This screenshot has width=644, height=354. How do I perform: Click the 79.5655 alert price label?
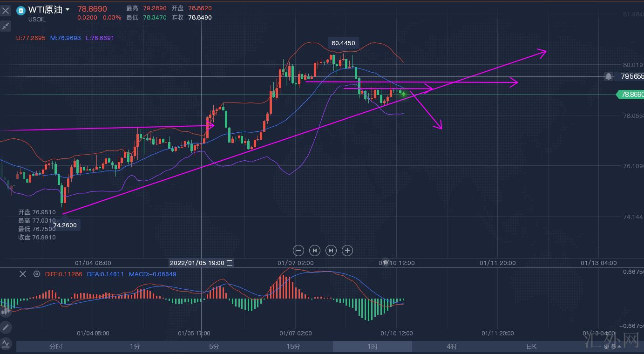pyautogui.click(x=632, y=76)
